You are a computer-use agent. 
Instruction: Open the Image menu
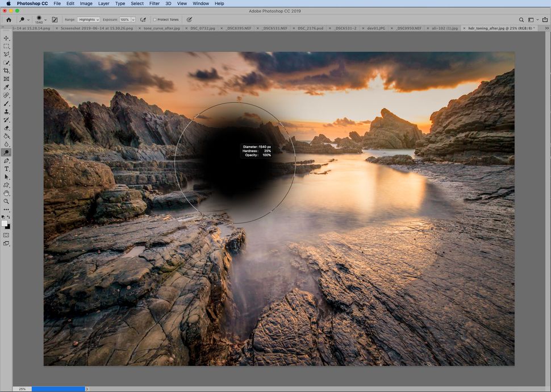pyautogui.click(x=86, y=3)
